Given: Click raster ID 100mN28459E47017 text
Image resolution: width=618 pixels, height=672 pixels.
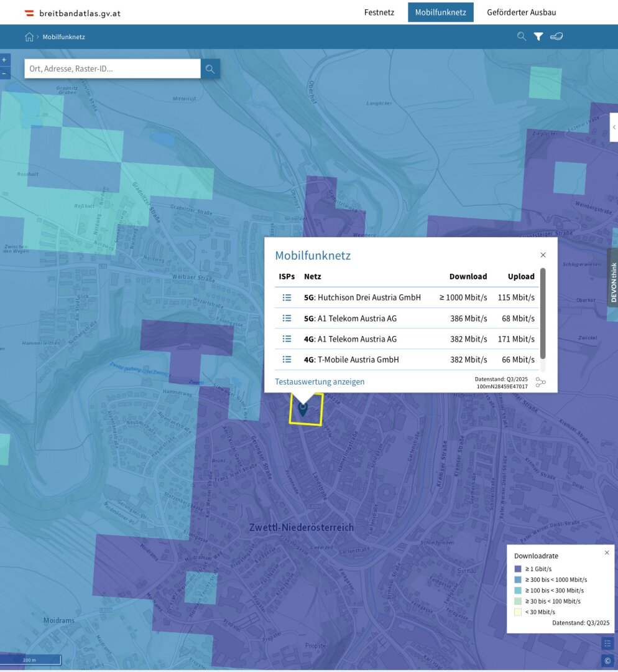Looking at the screenshot, I should (x=502, y=386).
